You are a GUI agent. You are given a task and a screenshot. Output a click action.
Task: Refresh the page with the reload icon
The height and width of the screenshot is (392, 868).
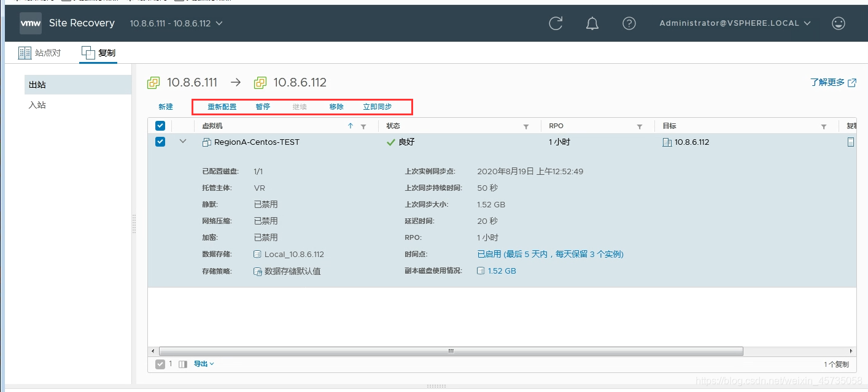556,23
